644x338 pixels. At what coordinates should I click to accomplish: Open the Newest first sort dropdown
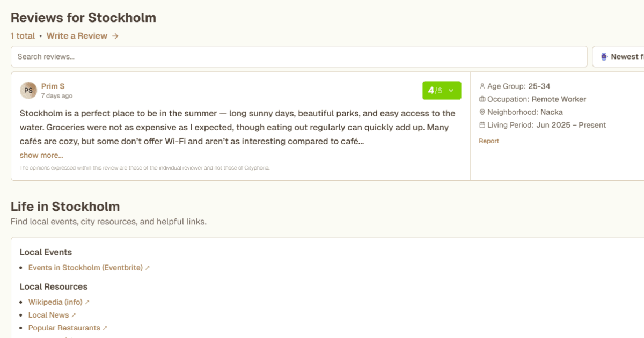tap(623, 56)
